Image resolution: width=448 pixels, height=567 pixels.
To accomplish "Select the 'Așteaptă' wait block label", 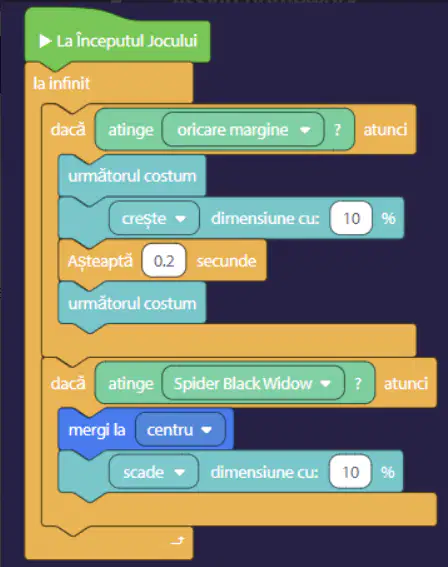I will (x=100, y=261).
